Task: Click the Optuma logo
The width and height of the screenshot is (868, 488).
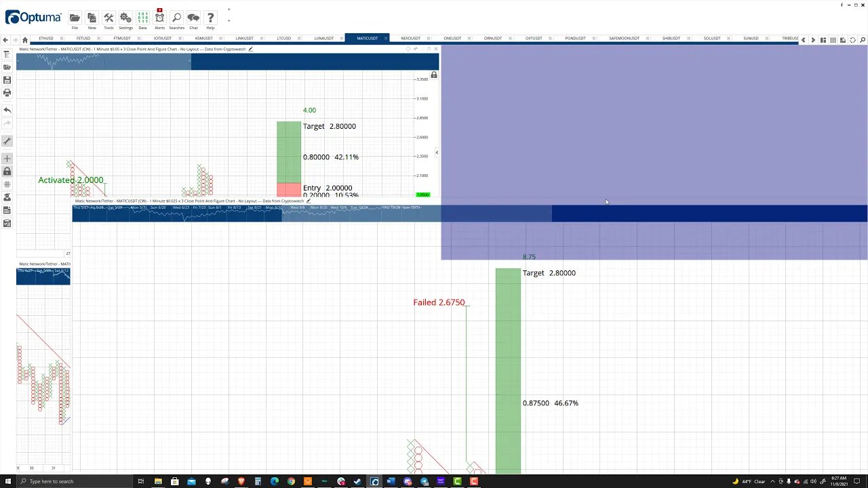Action: [x=33, y=17]
